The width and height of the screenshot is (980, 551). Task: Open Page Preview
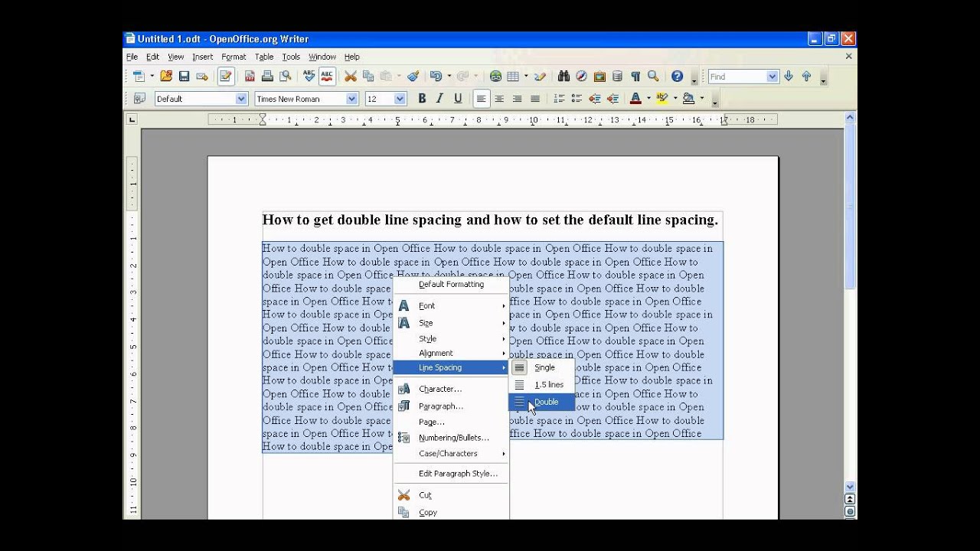286,77
